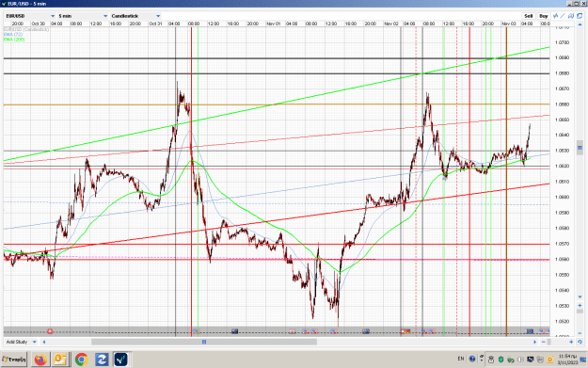
Task: Open Chrome from the taskbar
Action: tap(81, 360)
